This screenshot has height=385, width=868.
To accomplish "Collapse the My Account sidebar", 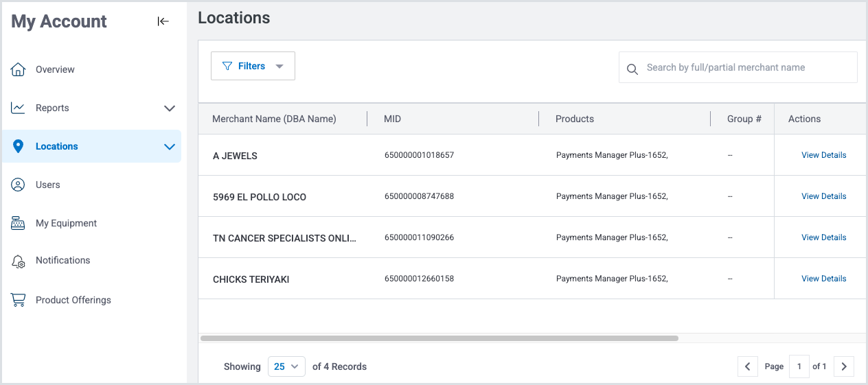I will (163, 21).
